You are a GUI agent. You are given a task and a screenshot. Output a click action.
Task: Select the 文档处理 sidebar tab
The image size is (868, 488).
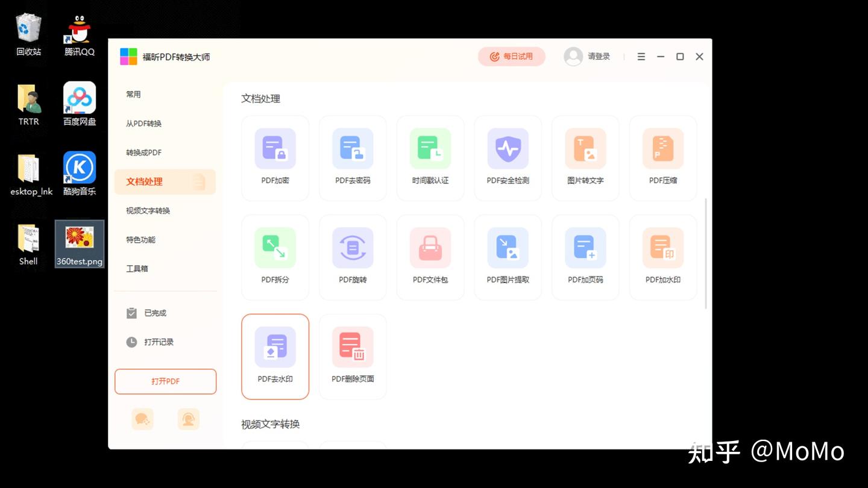165,181
